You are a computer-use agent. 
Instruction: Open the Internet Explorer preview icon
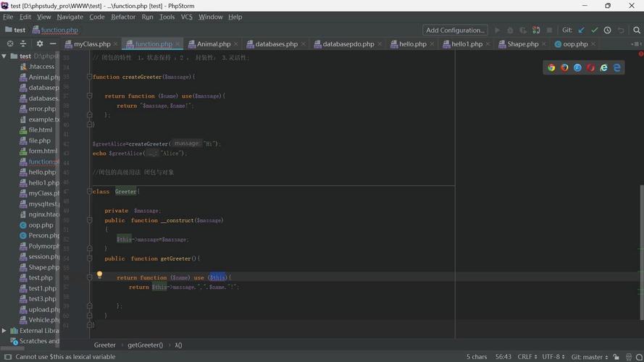pyautogui.click(x=603, y=68)
